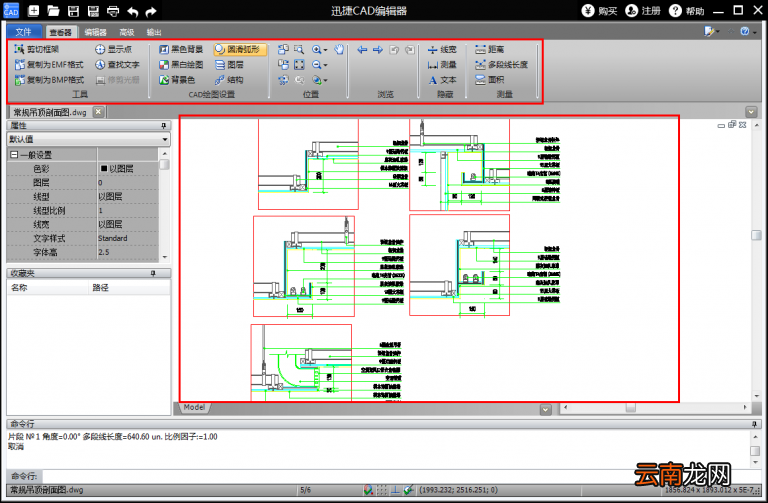Open the 结构 structure tool
The height and width of the screenshot is (503, 768).
tap(229, 80)
